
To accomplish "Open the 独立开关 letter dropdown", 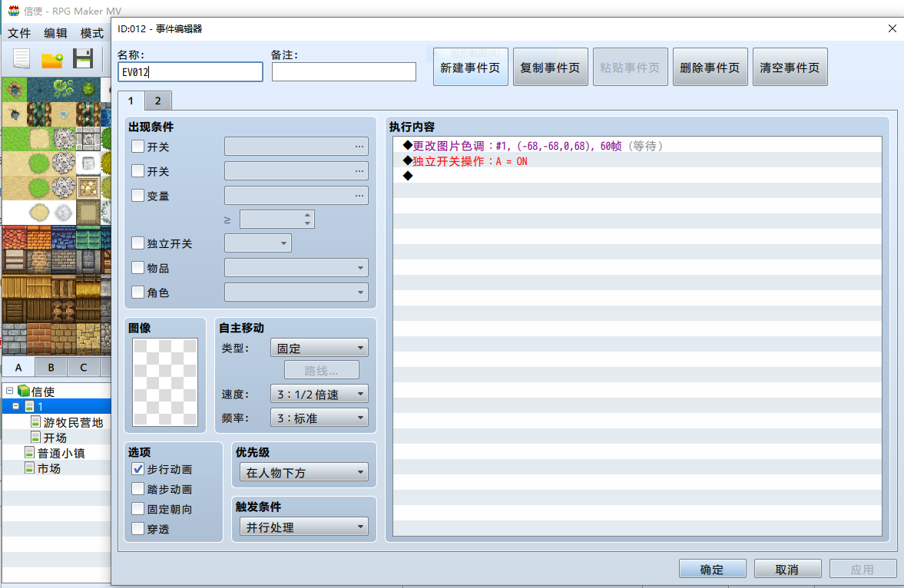I will coord(258,243).
